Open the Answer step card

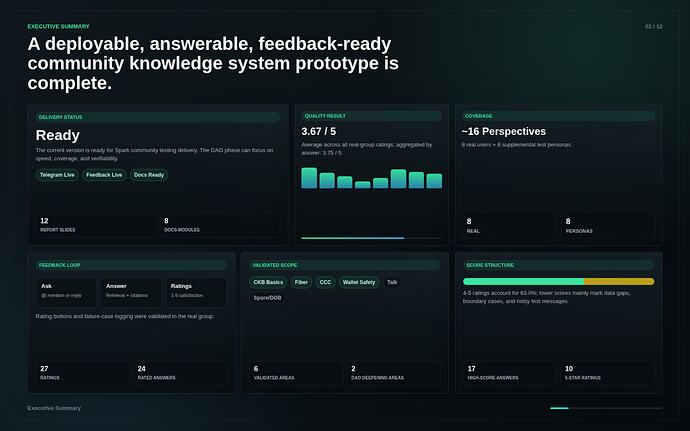[131, 292]
